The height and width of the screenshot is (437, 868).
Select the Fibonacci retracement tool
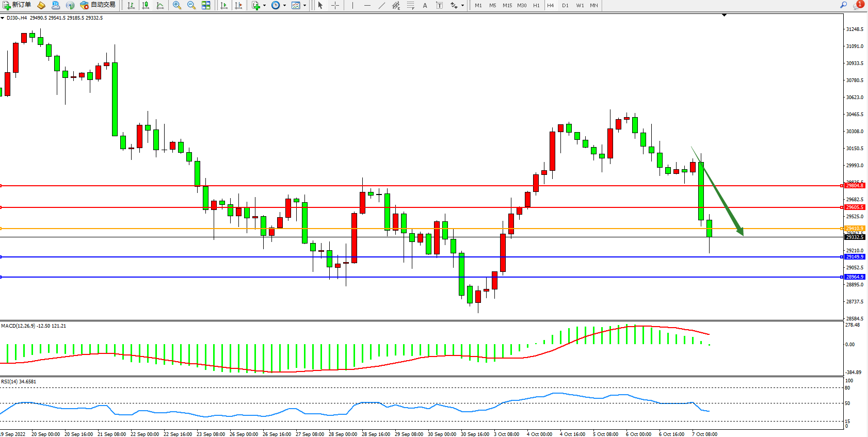coord(410,5)
